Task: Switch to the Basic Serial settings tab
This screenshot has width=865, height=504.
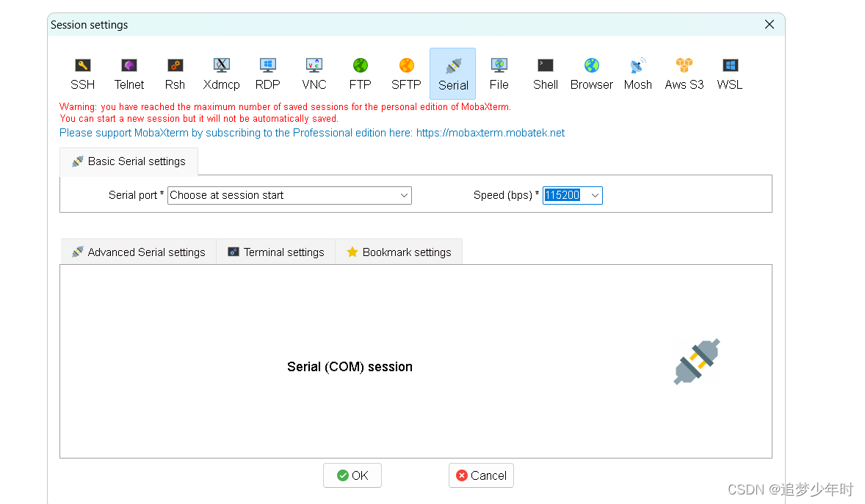Action: coord(129,161)
